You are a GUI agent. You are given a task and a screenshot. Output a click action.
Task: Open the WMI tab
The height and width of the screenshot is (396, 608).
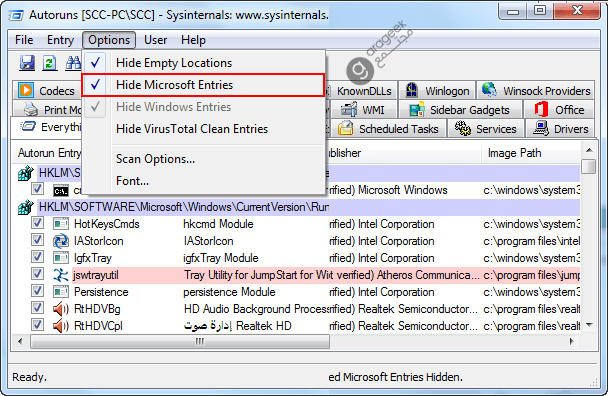pos(363,110)
